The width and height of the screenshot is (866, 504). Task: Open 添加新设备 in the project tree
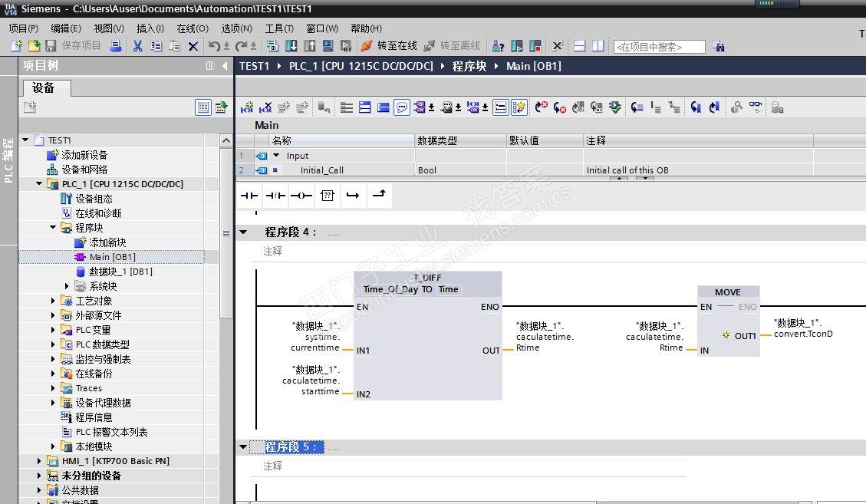[84, 155]
